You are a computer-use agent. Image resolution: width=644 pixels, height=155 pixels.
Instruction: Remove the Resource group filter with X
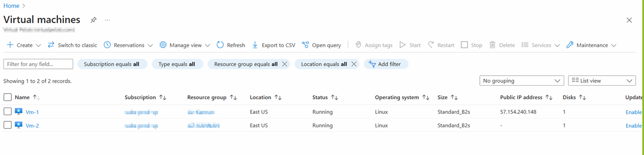[x=284, y=64]
